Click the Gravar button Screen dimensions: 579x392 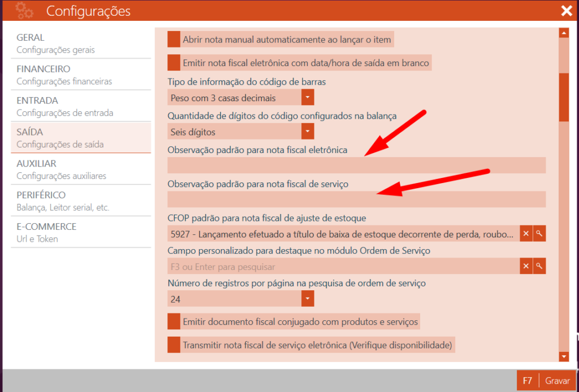(x=546, y=381)
